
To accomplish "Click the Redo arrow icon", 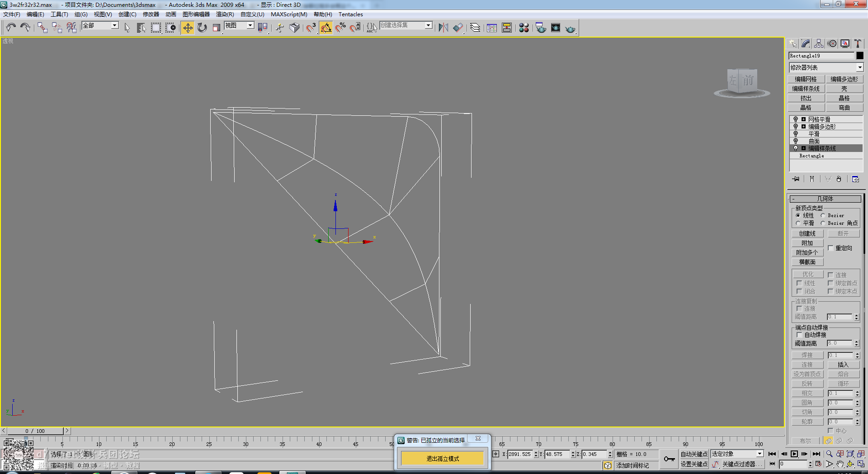I will [25, 28].
